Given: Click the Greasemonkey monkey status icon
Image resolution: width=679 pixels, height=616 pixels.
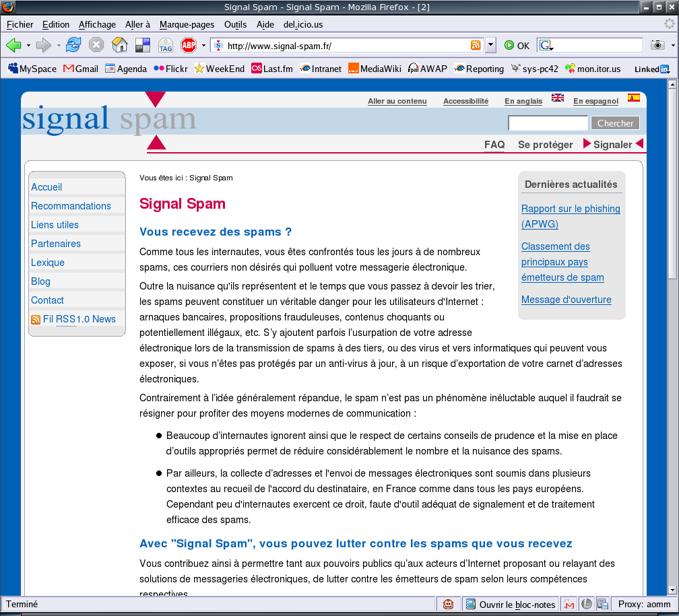Looking at the screenshot, I should click(x=448, y=604).
